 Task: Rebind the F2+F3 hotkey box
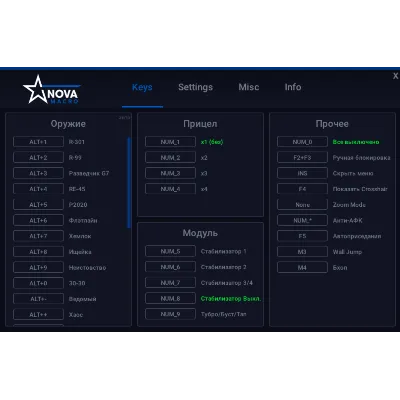pos(302,157)
